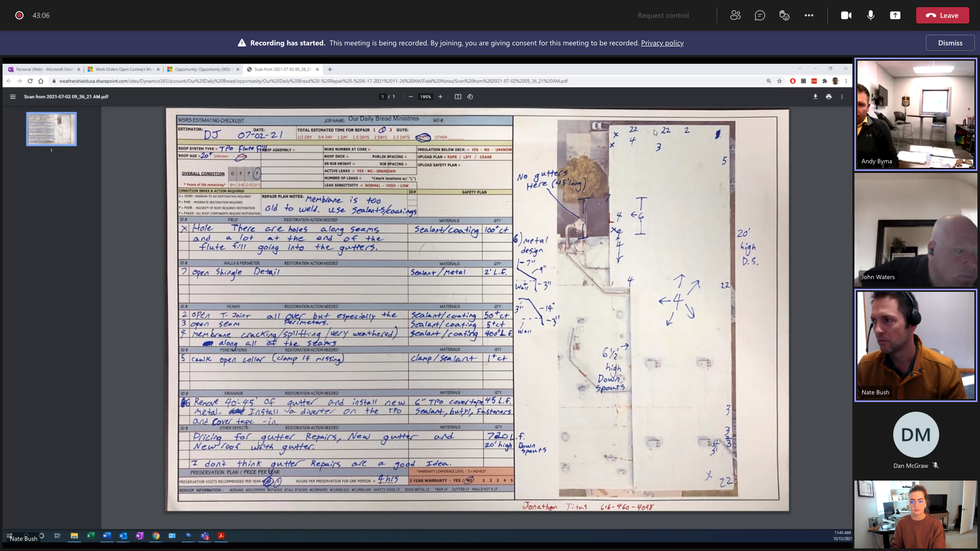Open the More actions ellipsis menu
Screen dimensions: 980x551
click(808, 15)
